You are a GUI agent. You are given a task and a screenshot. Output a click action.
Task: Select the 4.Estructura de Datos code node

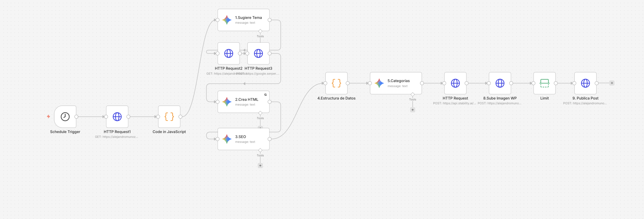coord(336,83)
